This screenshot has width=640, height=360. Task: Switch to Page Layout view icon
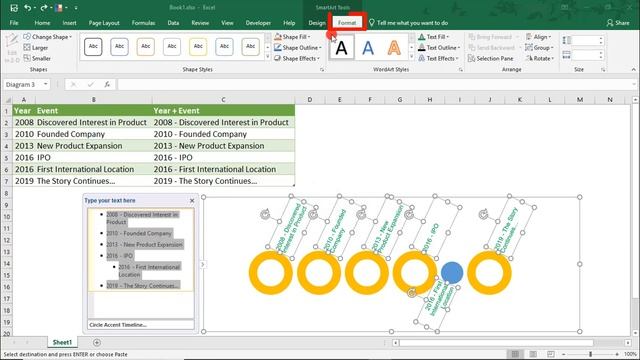pyautogui.click(x=533, y=354)
